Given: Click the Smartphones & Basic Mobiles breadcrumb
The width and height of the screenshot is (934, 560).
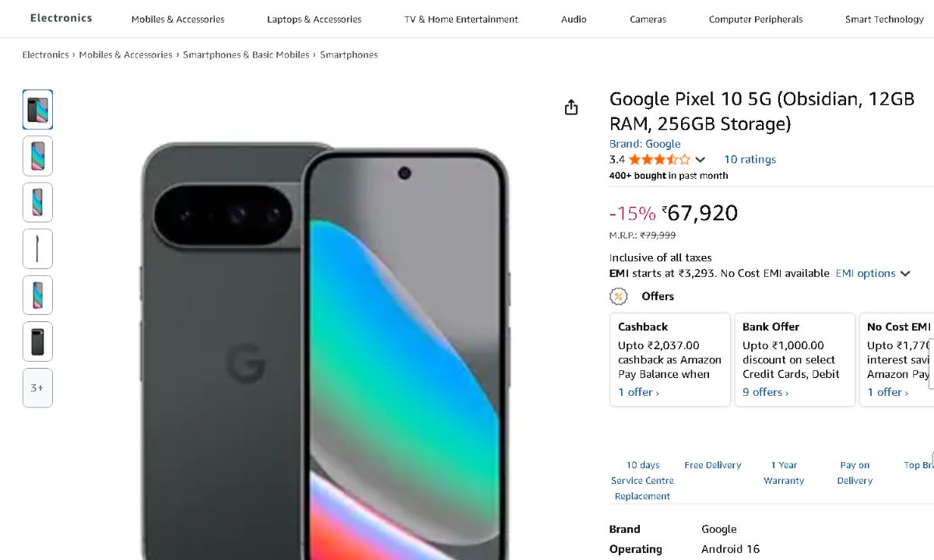Looking at the screenshot, I should [246, 55].
